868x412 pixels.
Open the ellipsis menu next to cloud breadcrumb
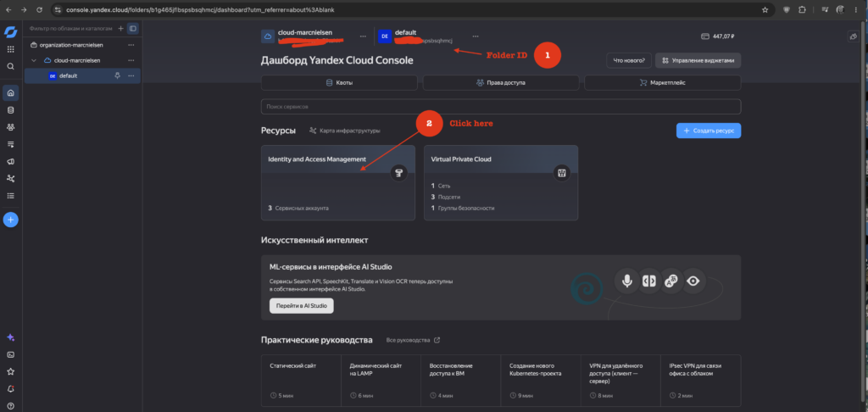[x=363, y=36]
